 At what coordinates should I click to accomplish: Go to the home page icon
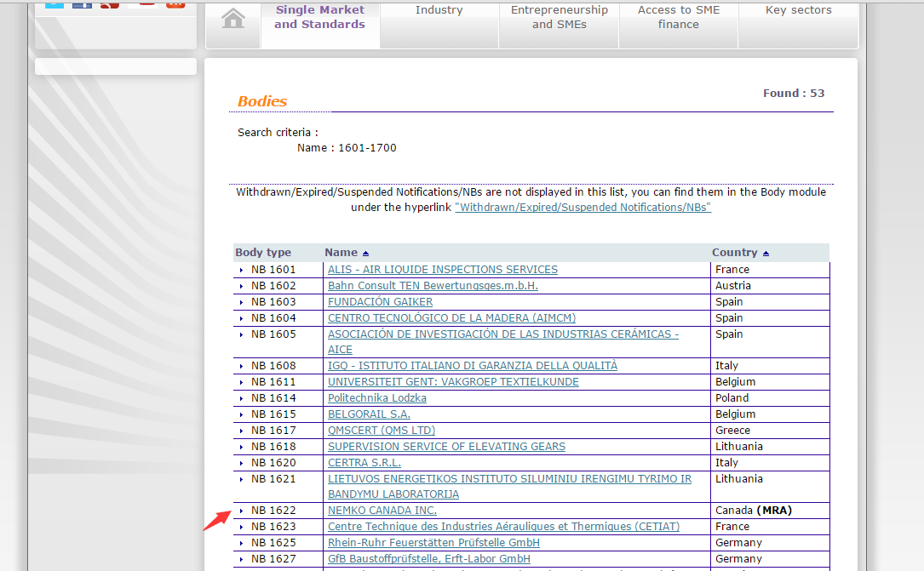(x=233, y=19)
